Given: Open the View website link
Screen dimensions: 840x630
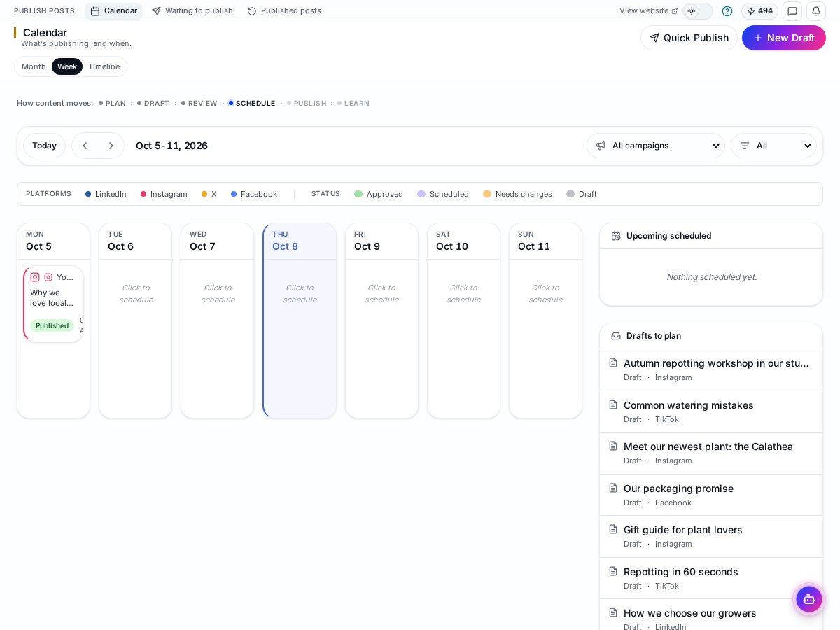Looking at the screenshot, I should [648, 11].
